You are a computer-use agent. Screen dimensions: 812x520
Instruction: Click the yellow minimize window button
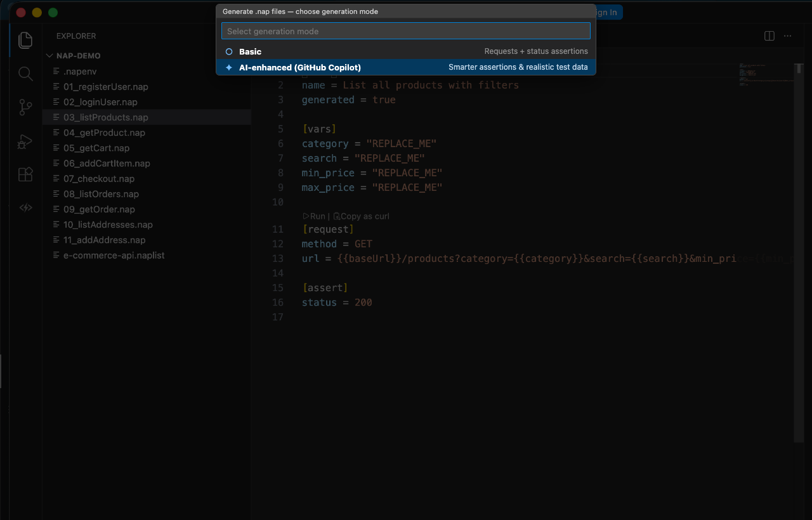tap(37, 12)
